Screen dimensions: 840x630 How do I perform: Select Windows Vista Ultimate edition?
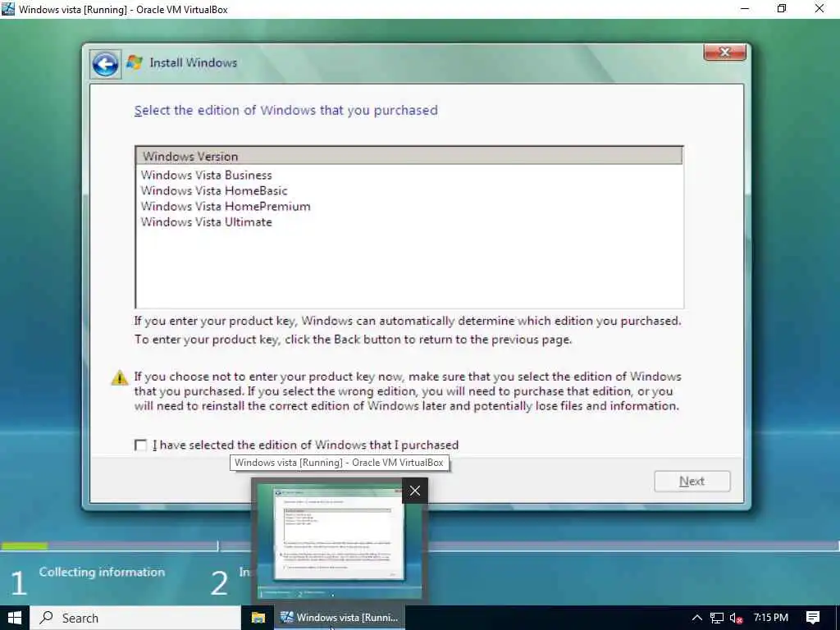pos(206,221)
